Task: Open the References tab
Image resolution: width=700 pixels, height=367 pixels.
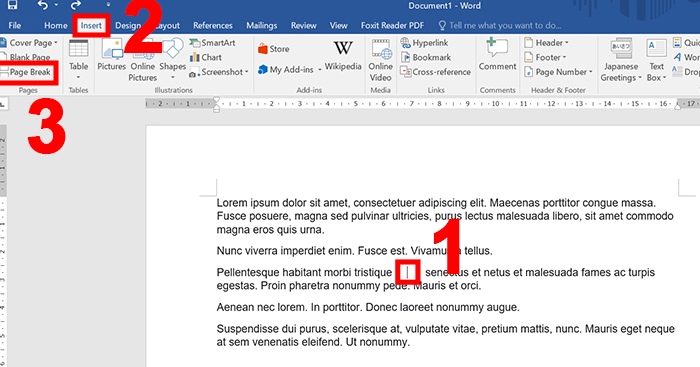Action: coord(212,25)
